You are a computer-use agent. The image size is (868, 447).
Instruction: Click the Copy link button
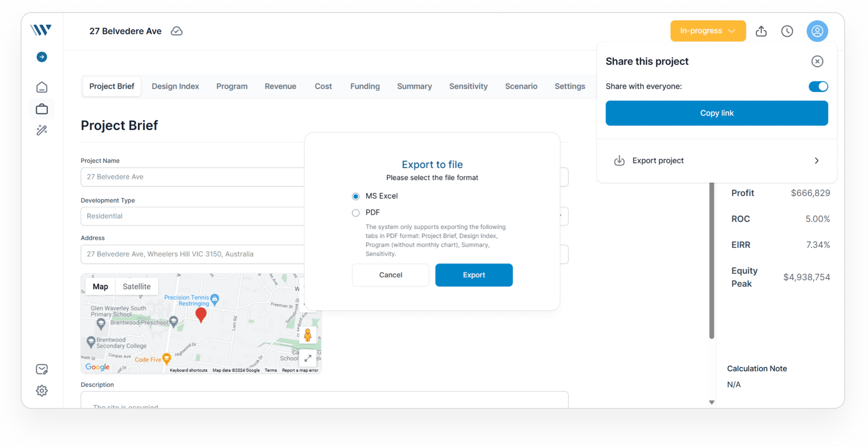(x=717, y=112)
